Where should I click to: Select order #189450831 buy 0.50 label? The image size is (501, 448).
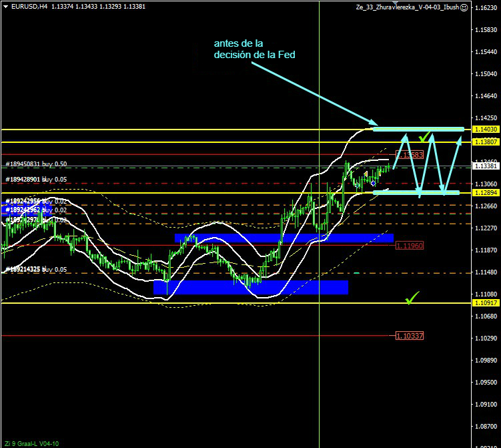coord(37,164)
